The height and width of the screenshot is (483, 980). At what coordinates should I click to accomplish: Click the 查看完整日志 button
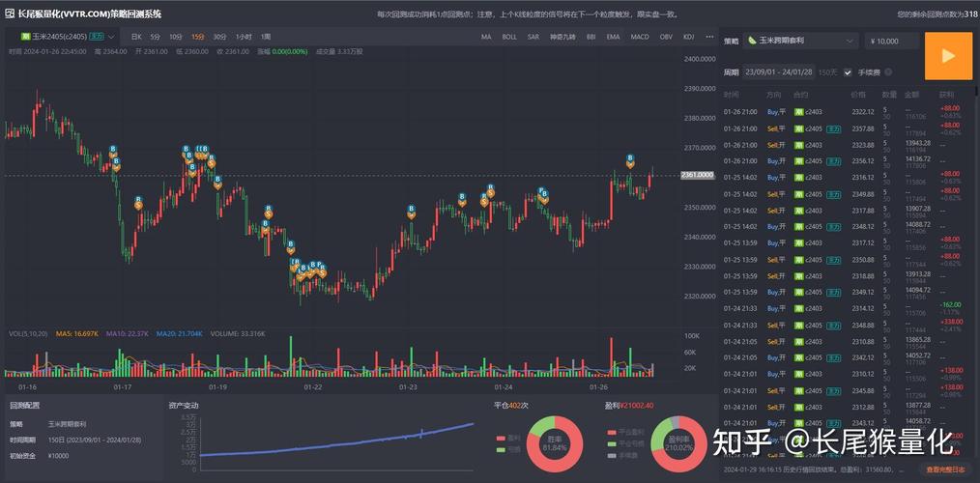pyautogui.click(x=944, y=470)
